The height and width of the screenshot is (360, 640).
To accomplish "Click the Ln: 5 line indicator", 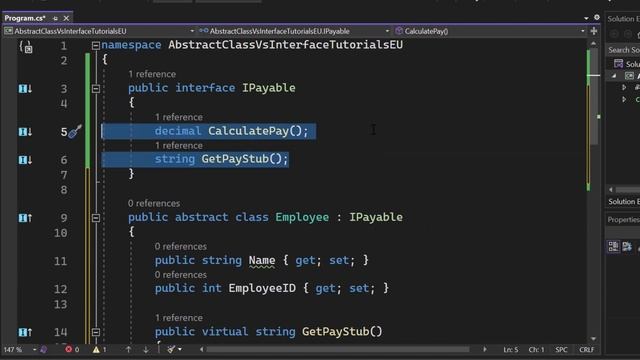I will click(511, 350).
